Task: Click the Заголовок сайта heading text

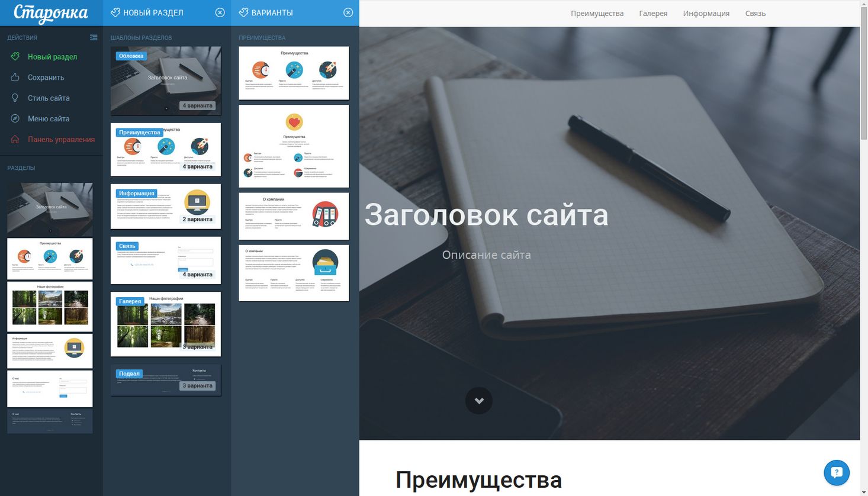Action: (486, 215)
